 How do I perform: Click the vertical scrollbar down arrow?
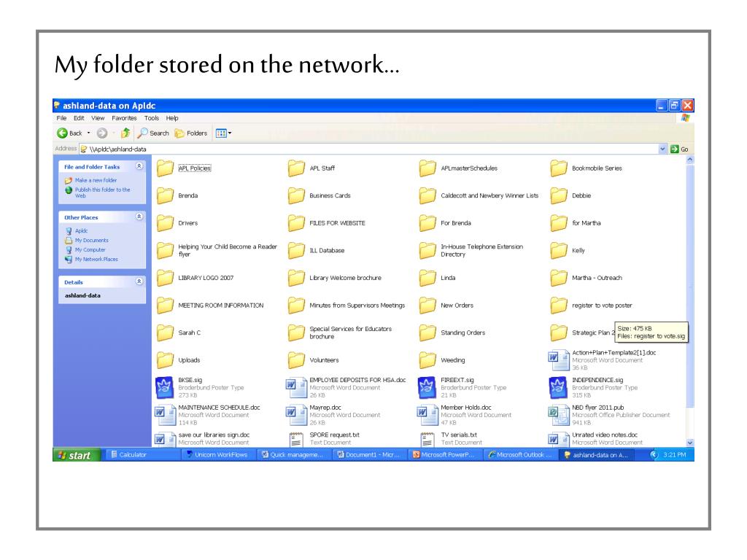click(x=690, y=443)
